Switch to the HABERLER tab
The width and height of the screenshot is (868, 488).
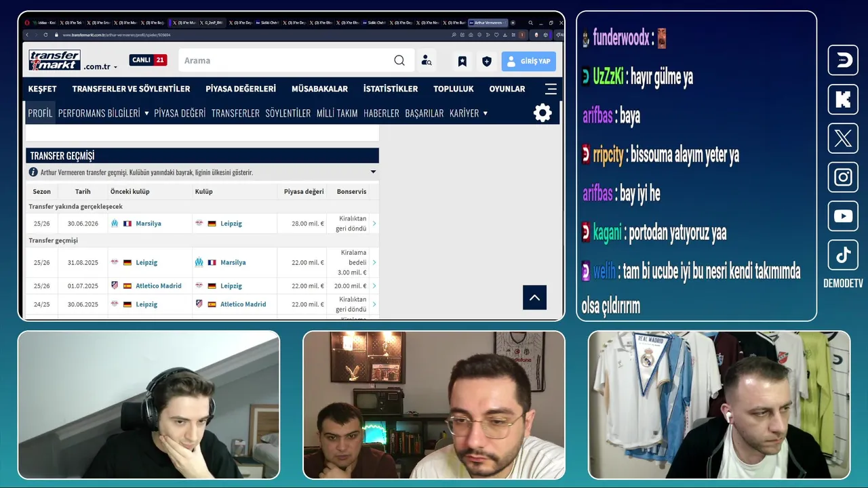point(381,113)
